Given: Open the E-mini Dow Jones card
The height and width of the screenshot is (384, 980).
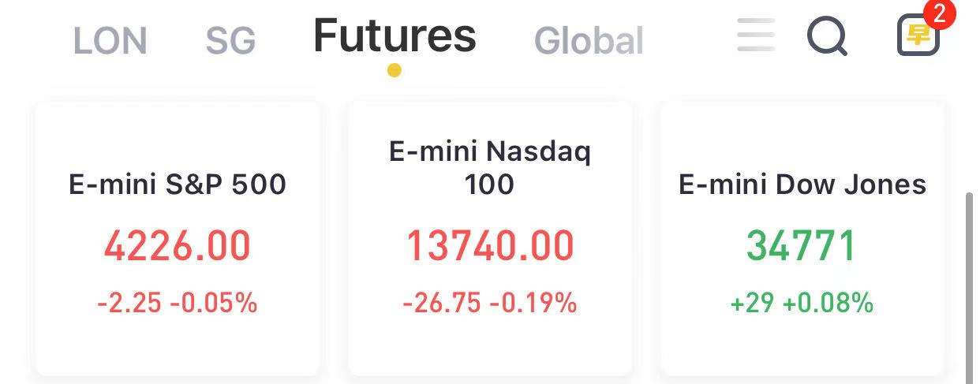Looking at the screenshot, I should click(802, 238).
